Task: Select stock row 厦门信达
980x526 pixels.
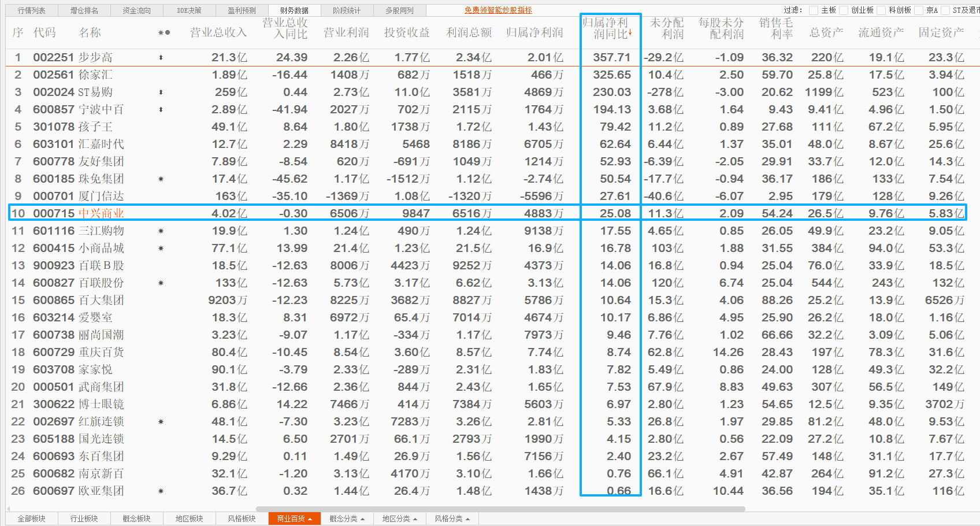Action: [x=488, y=196]
